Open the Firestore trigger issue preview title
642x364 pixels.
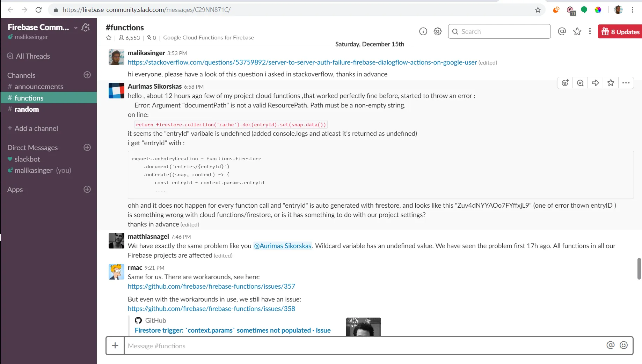233,330
